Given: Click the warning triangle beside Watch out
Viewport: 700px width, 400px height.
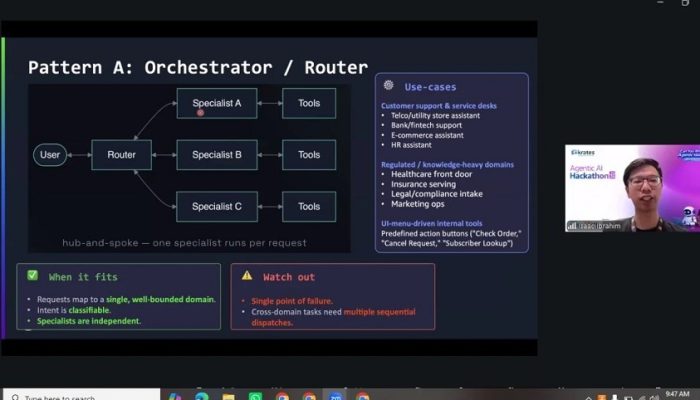Looking at the screenshot, I should [x=247, y=276].
